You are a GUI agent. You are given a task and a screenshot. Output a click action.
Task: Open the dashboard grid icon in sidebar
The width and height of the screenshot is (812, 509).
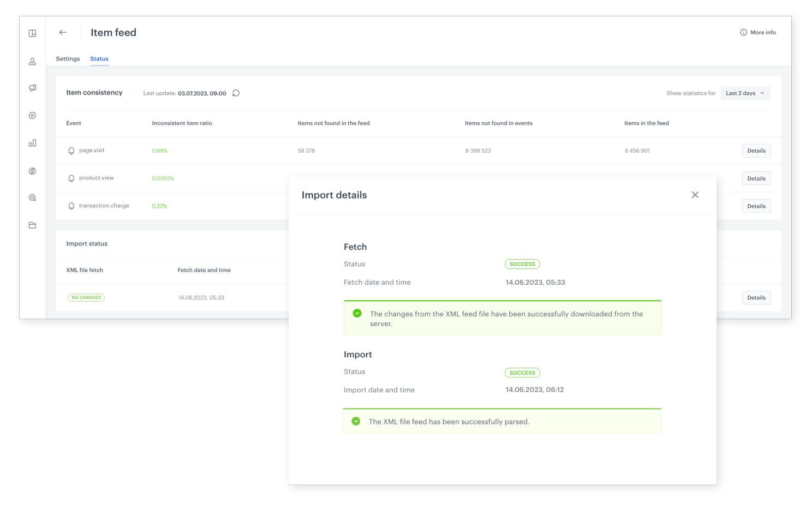[32, 33]
